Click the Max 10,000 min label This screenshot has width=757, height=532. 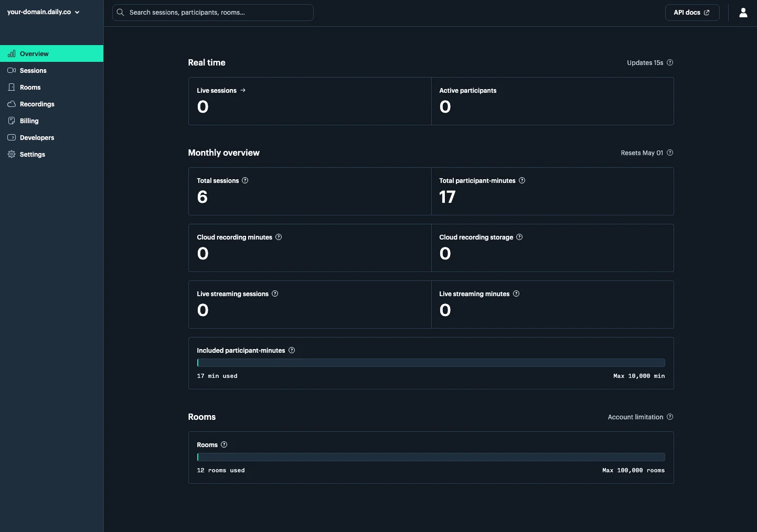pos(639,376)
